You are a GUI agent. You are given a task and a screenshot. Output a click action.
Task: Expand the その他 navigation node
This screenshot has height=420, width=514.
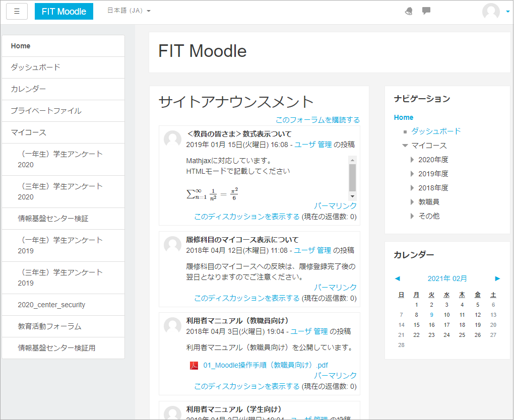pyautogui.click(x=412, y=216)
